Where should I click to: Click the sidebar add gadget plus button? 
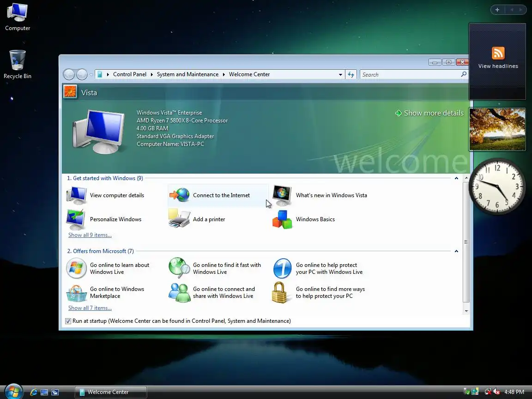pos(497,10)
